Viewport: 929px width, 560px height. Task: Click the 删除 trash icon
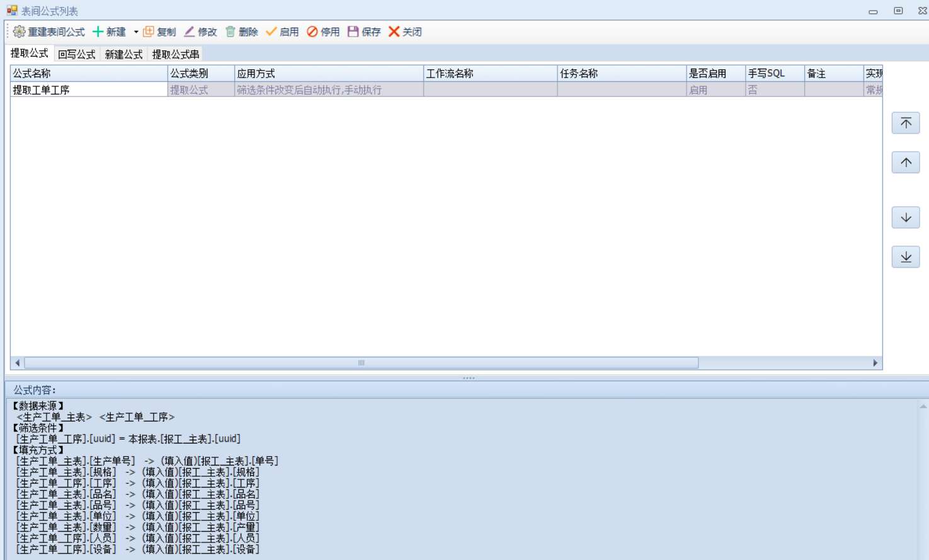click(x=231, y=31)
